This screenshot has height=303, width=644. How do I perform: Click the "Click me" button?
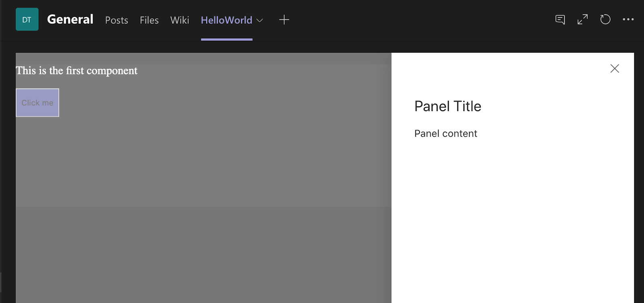pyautogui.click(x=37, y=103)
